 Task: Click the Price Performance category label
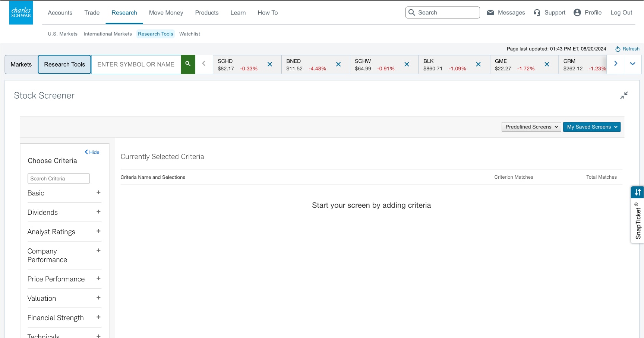56,279
